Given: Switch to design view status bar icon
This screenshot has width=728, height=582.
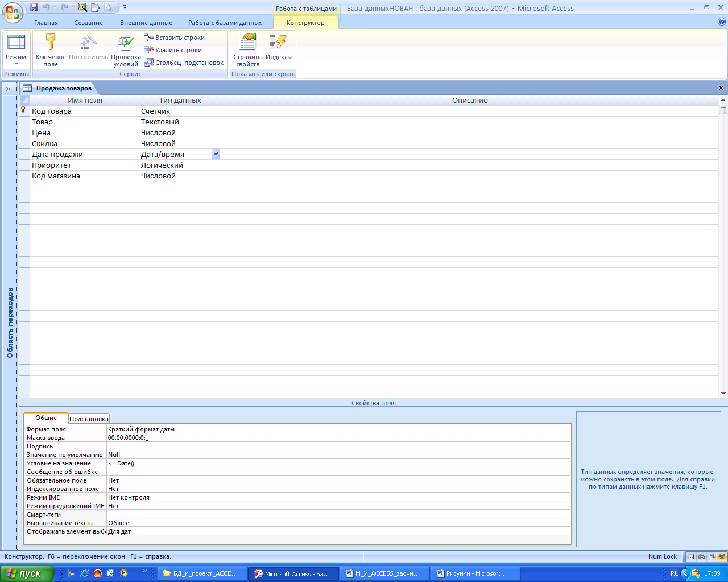Looking at the screenshot, I should [722, 556].
